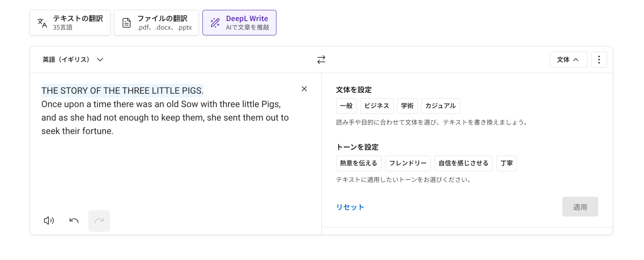Click the 適用 button

pos(580,207)
